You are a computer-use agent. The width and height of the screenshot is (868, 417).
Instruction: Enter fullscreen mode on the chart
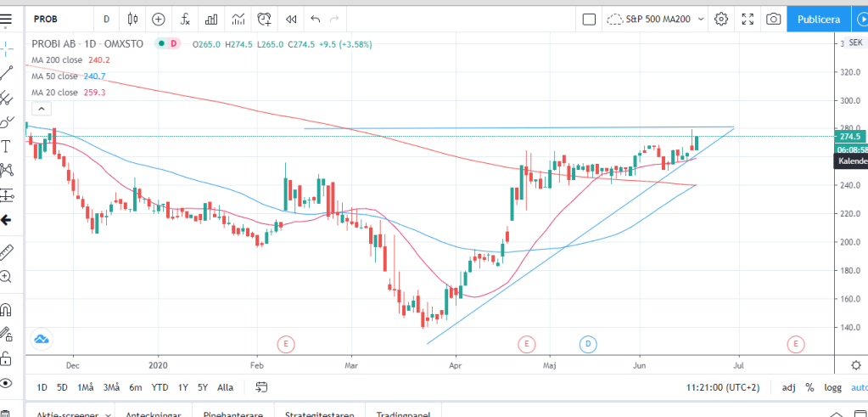(748, 19)
